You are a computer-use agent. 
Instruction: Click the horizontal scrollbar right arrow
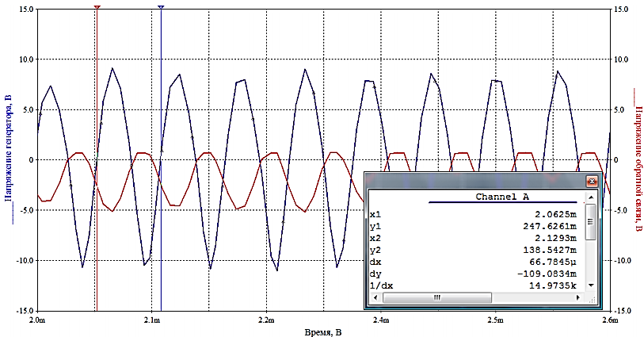pyautogui.click(x=578, y=297)
